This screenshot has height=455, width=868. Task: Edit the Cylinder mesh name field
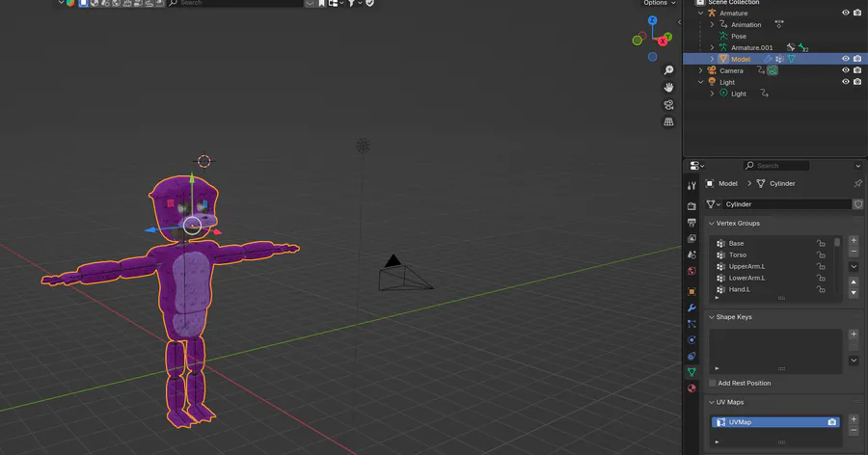coord(787,204)
